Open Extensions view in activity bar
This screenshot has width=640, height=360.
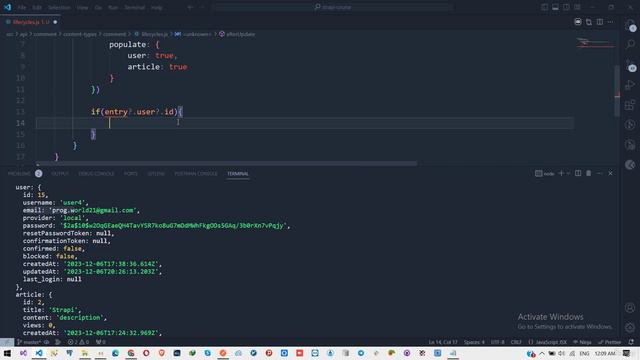pyautogui.click(x=630, y=104)
